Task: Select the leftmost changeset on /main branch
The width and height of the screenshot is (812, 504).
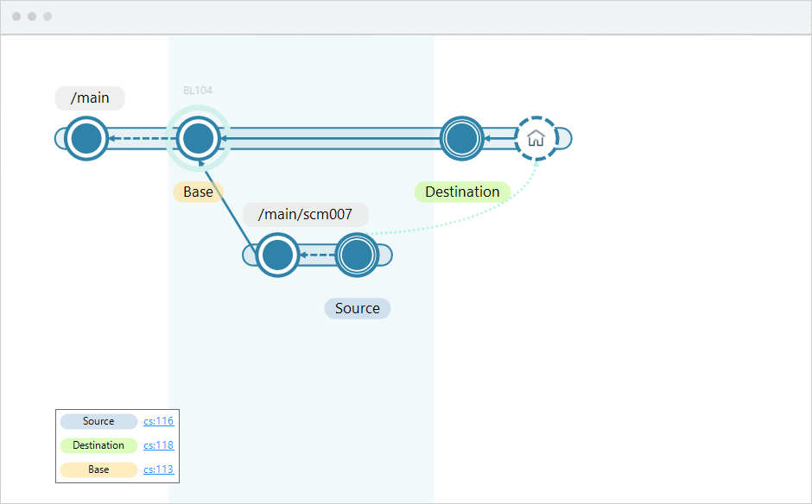Action: tap(86, 137)
